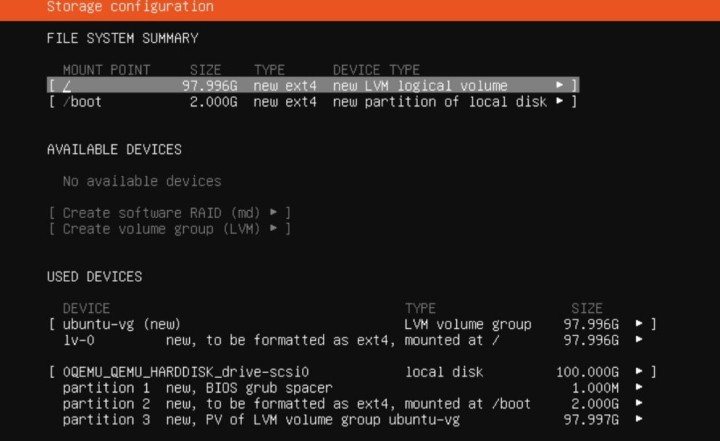
Task: Select partition 2 mounted at /boot row
Action: coord(353,404)
